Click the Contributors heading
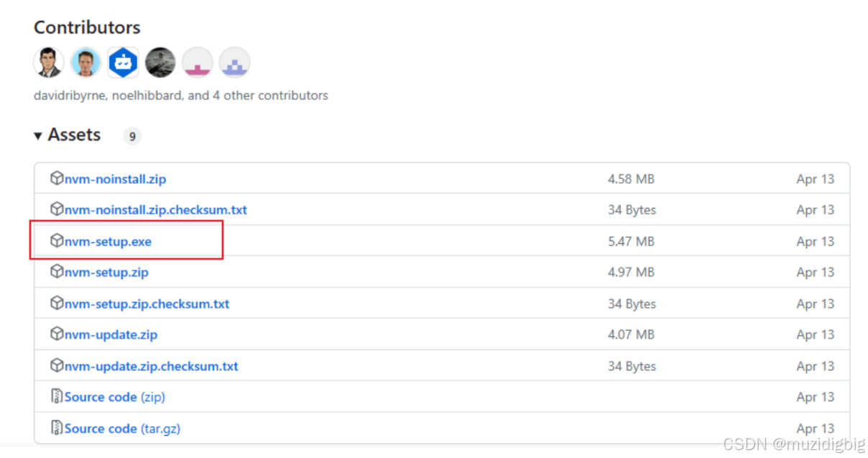Image resolution: width=868 pixels, height=458 pixels. [87, 28]
